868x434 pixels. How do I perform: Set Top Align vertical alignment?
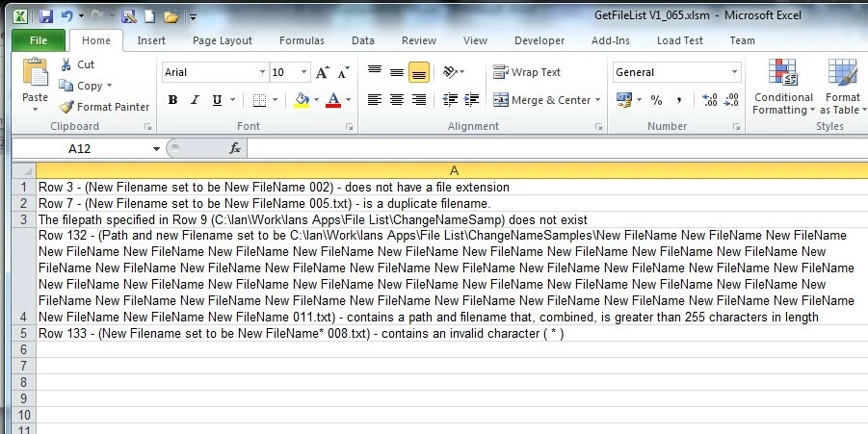coord(375,72)
